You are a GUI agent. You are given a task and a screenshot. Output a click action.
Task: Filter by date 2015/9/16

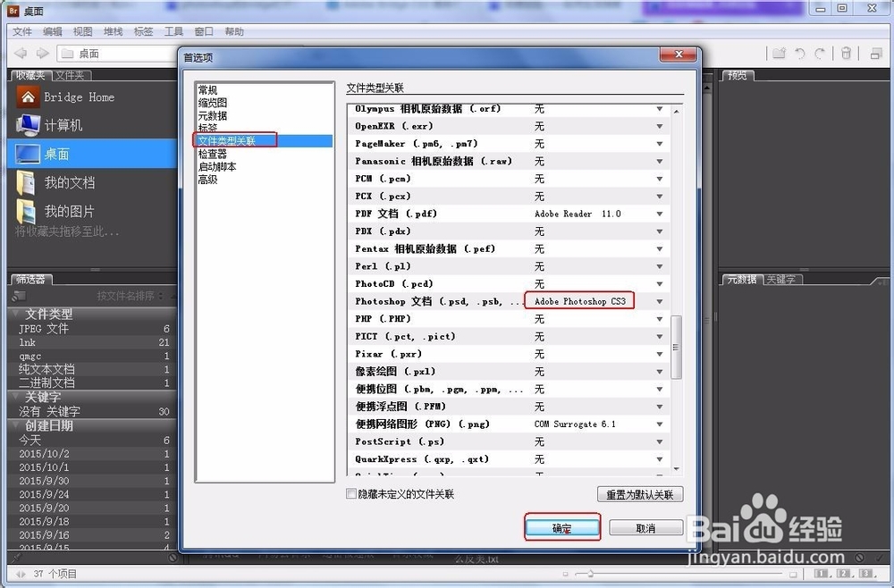[x=92, y=535]
